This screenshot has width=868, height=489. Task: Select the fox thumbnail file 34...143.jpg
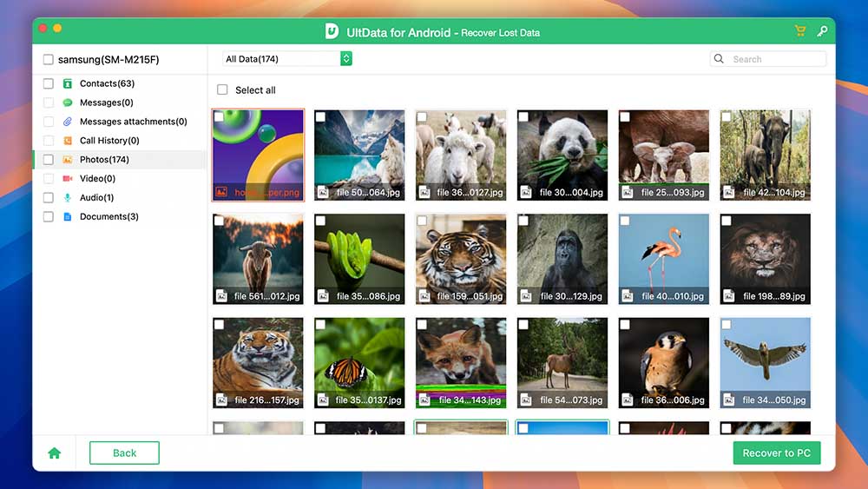461,363
